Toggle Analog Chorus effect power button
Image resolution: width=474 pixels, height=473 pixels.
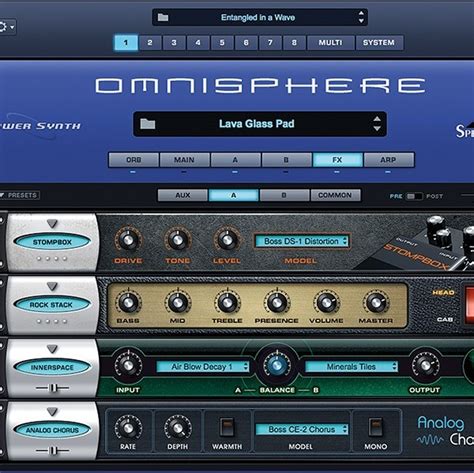pyautogui.click(x=52, y=430)
